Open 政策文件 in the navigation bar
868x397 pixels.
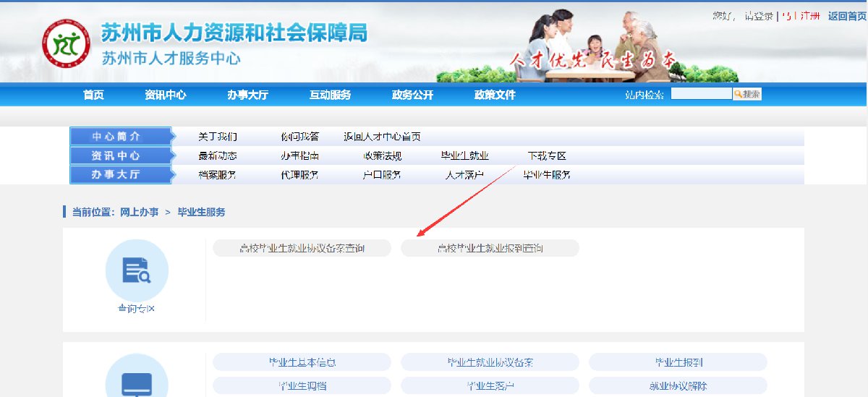click(495, 95)
